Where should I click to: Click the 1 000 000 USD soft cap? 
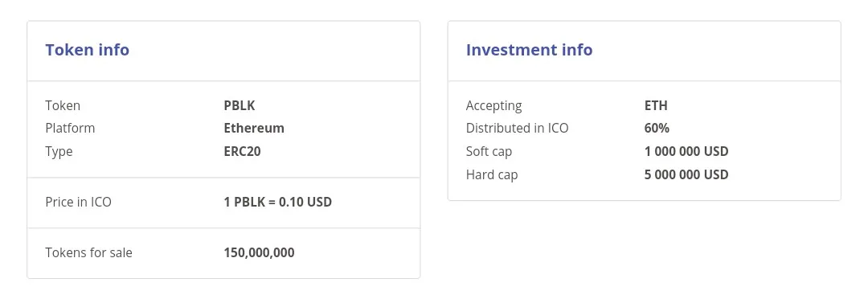(x=686, y=151)
